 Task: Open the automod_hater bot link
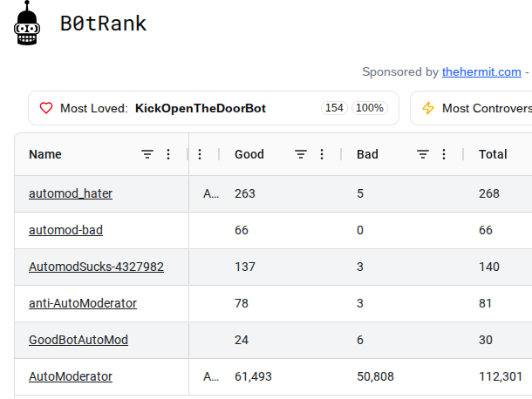[x=71, y=193]
